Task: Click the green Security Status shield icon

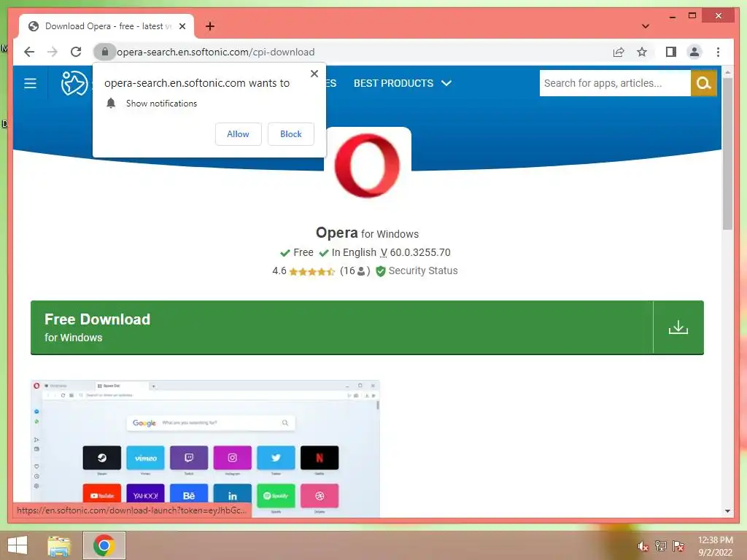Action: pyautogui.click(x=381, y=271)
